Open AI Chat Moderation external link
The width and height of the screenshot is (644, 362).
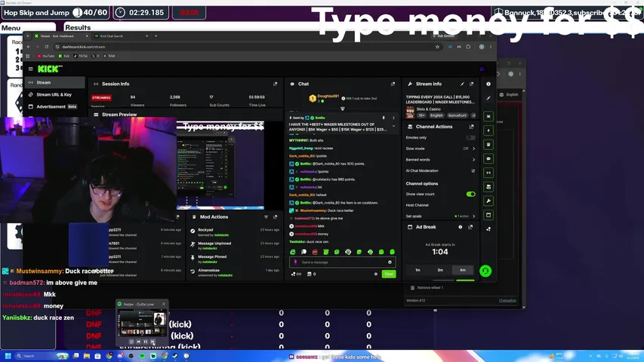tap(473, 170)
